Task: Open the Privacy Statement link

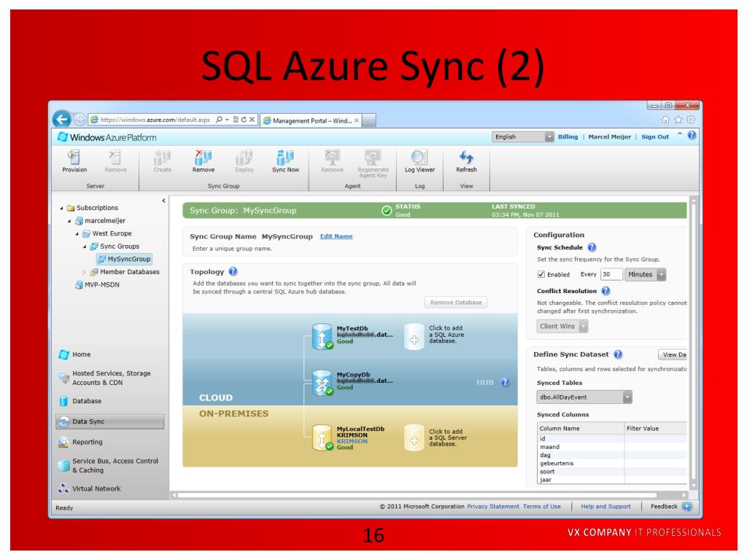Action: pyautogui.click(x=493, y=507)
